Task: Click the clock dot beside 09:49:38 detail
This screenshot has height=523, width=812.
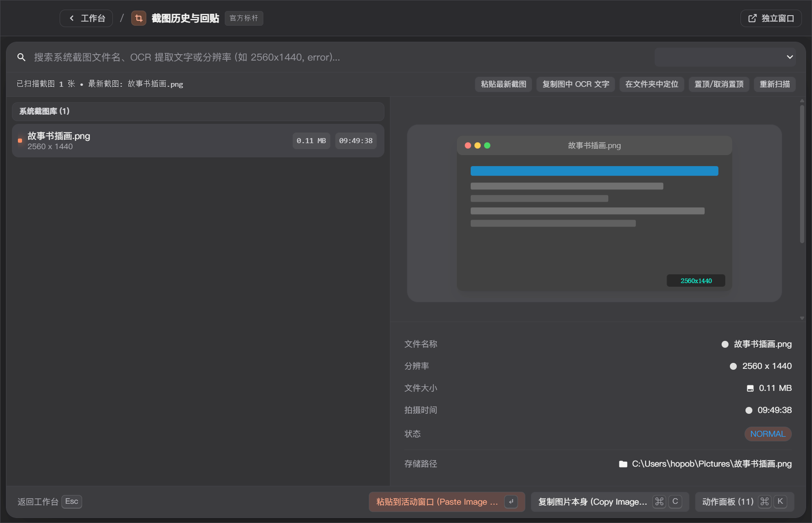Action: 749,410
